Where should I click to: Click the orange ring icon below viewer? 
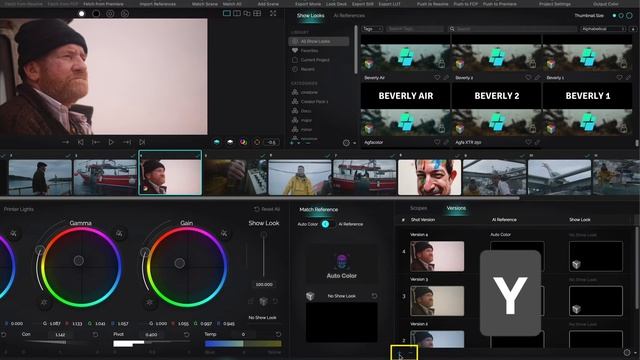tap(257, 142)
